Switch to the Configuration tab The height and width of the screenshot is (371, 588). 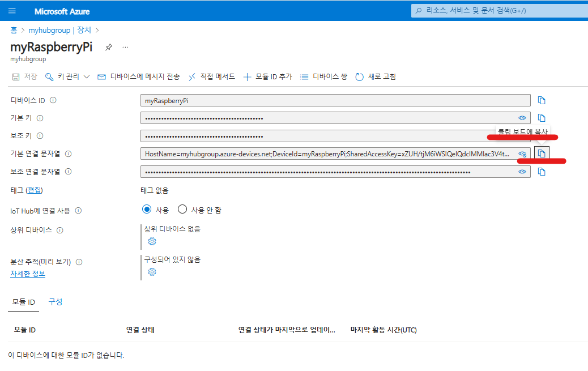coord(56,302)
